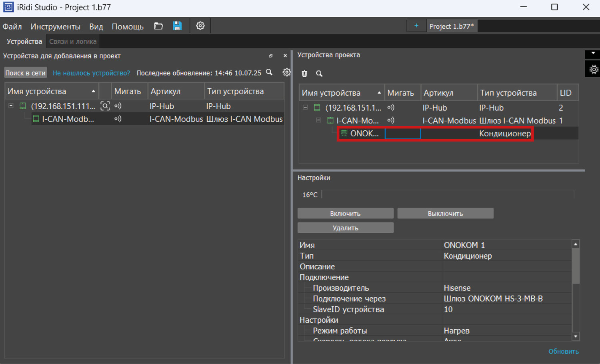
Task: Open gear settings in device discovery panel
Action: [x=286, y=72]
